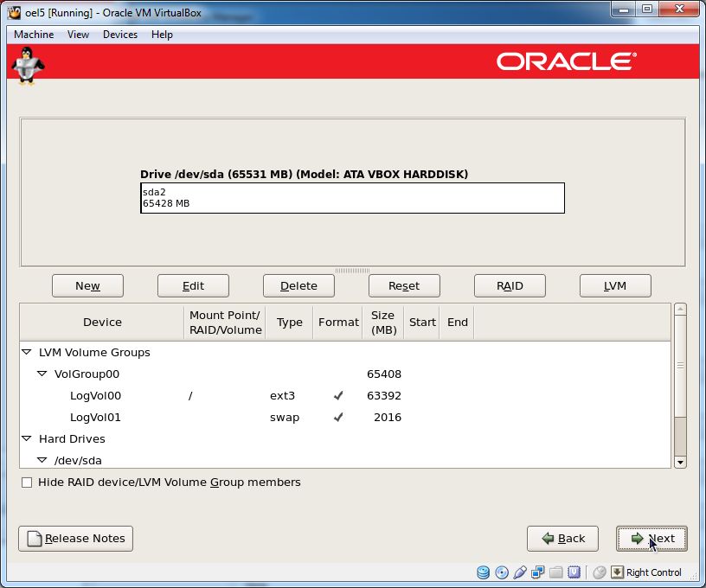Click the scrollbar down arrow of partition list
This screenshot has height=588, width=706.
pyautogui.click(x=680, y=462)
